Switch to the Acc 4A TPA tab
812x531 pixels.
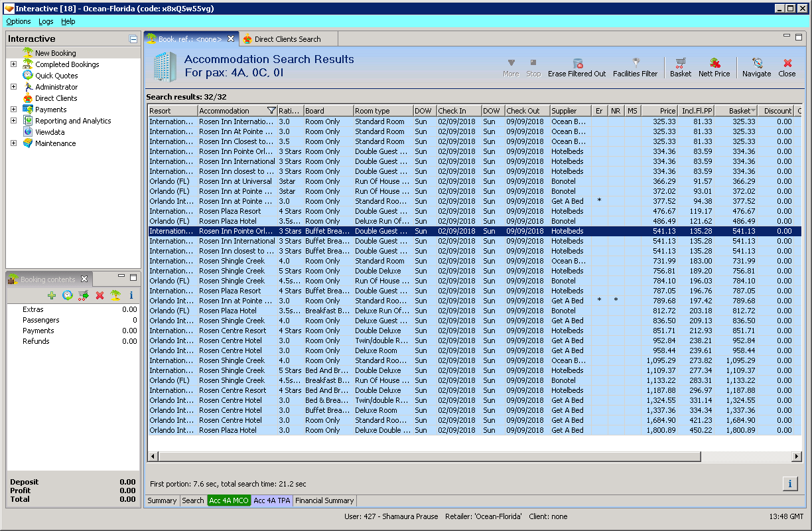[x=271, y=500]
